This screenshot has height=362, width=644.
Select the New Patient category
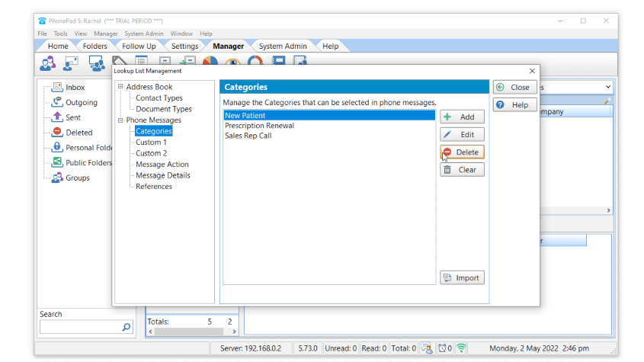coord(329,116)
